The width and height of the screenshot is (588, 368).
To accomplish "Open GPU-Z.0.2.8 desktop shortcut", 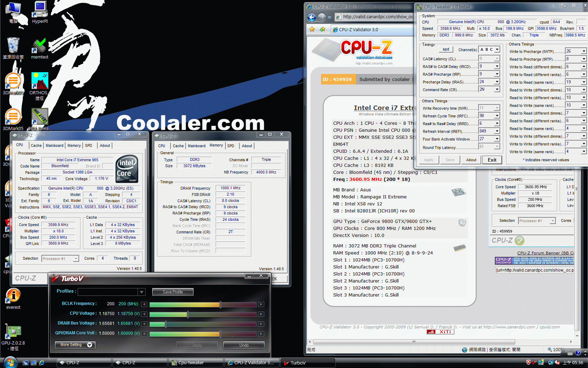I will [13, 337].
